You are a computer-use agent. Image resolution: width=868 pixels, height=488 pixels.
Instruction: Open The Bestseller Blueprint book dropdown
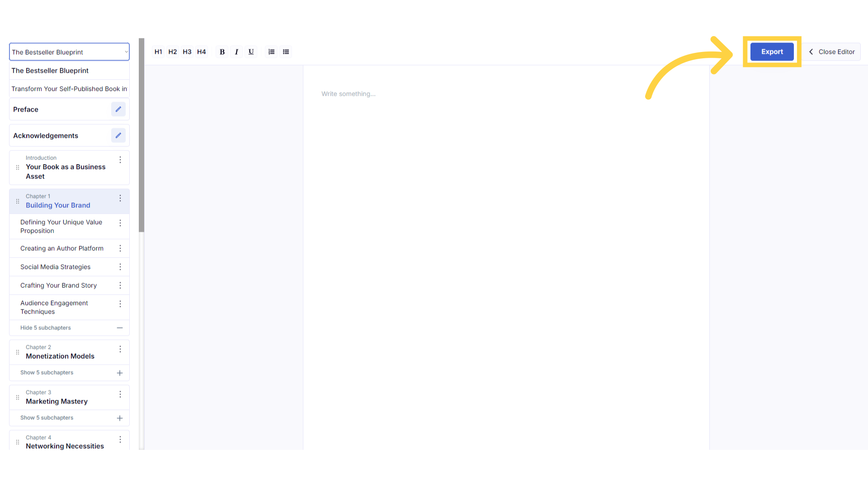(69, 52)
